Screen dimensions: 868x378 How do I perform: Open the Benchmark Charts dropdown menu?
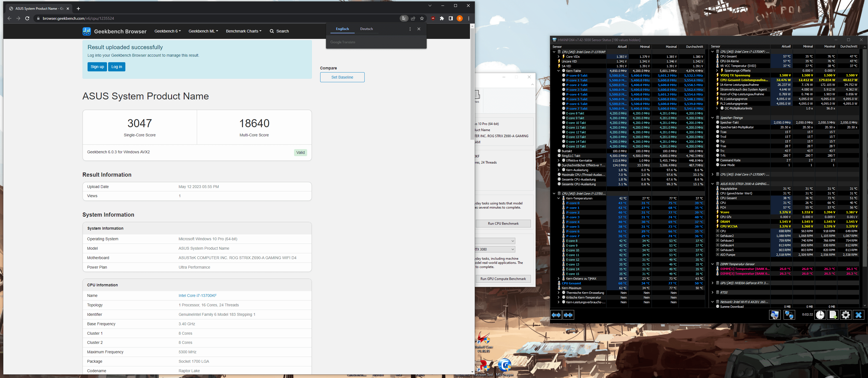click(x=244, y=31)
